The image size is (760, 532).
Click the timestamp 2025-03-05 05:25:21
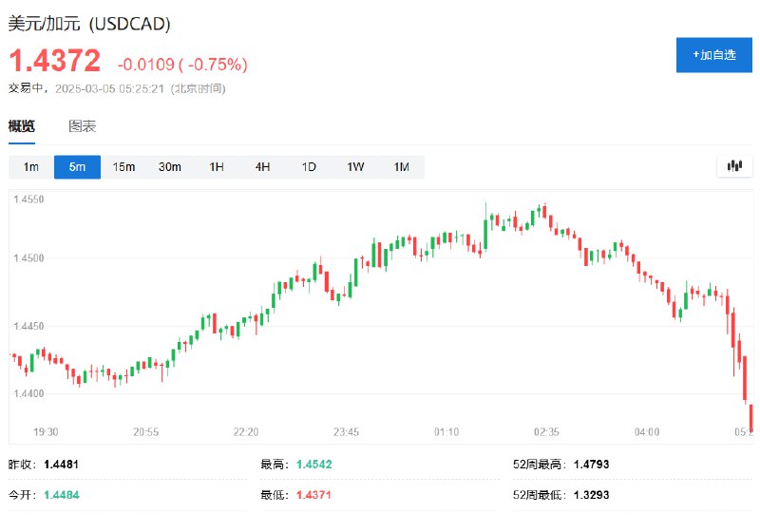(x=109, y=88)
